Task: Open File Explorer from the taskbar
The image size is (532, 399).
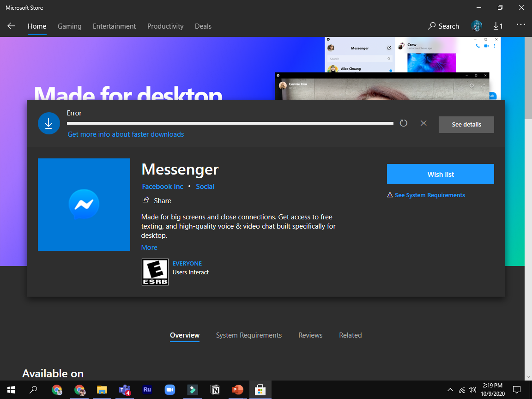Action: [102, 390]
